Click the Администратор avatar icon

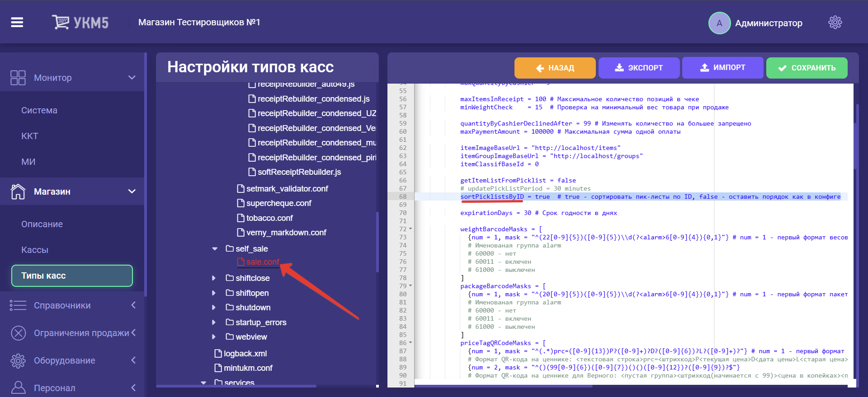pyautogui.click(x=719, y=23)
